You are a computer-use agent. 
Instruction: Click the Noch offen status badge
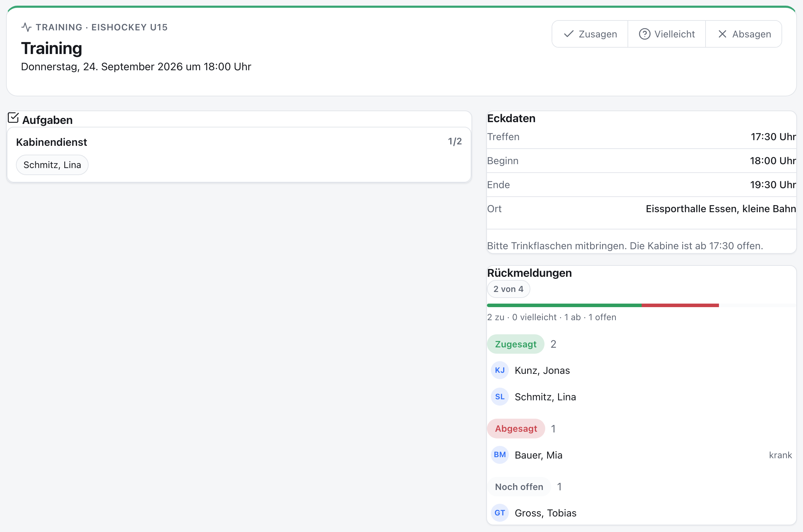[519, 487]
